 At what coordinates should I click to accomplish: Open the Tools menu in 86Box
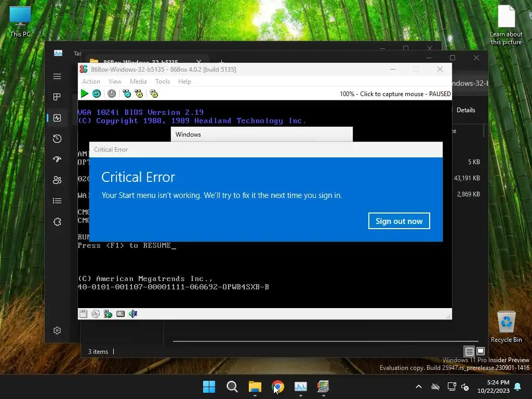tap(163, 82)
